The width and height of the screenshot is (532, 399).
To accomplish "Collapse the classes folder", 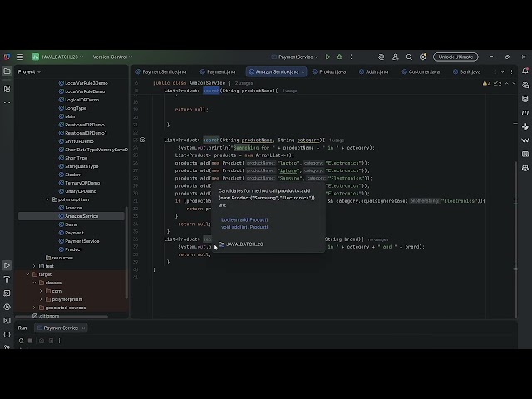I will click(x=34, y=283).
